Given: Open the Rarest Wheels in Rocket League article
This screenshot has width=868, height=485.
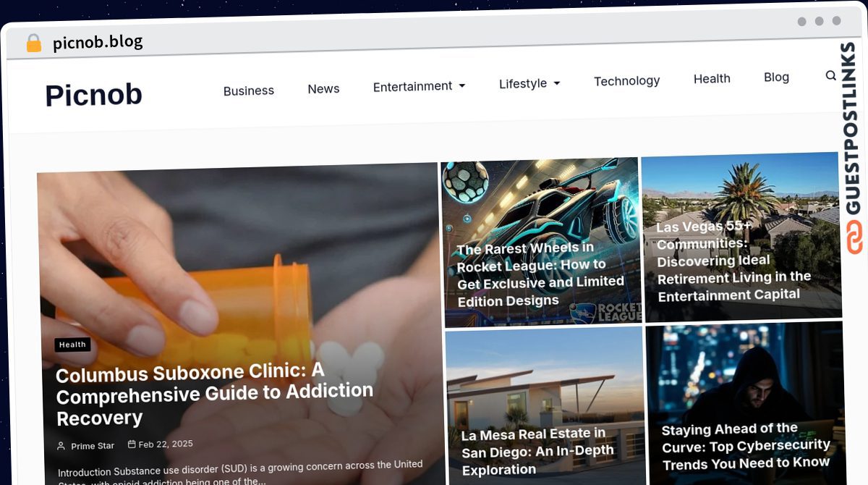Looking at the screenshot, I should pos(540,274).
